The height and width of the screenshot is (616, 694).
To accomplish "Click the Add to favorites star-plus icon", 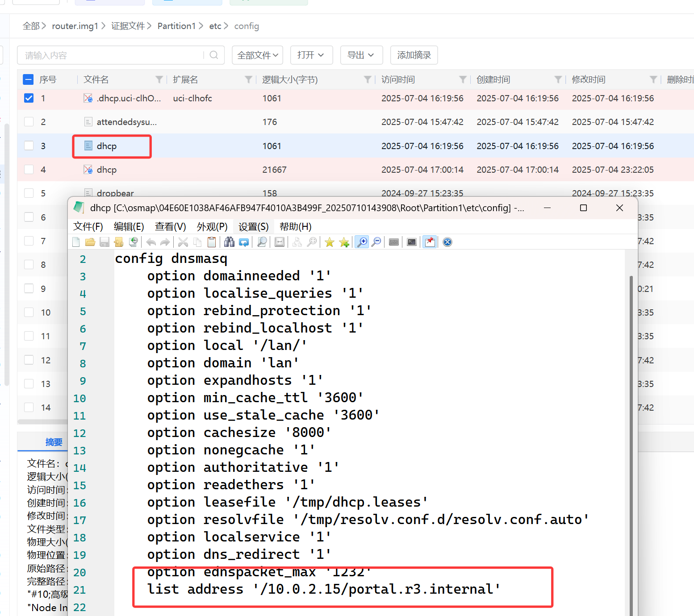I will click(344, 242).
